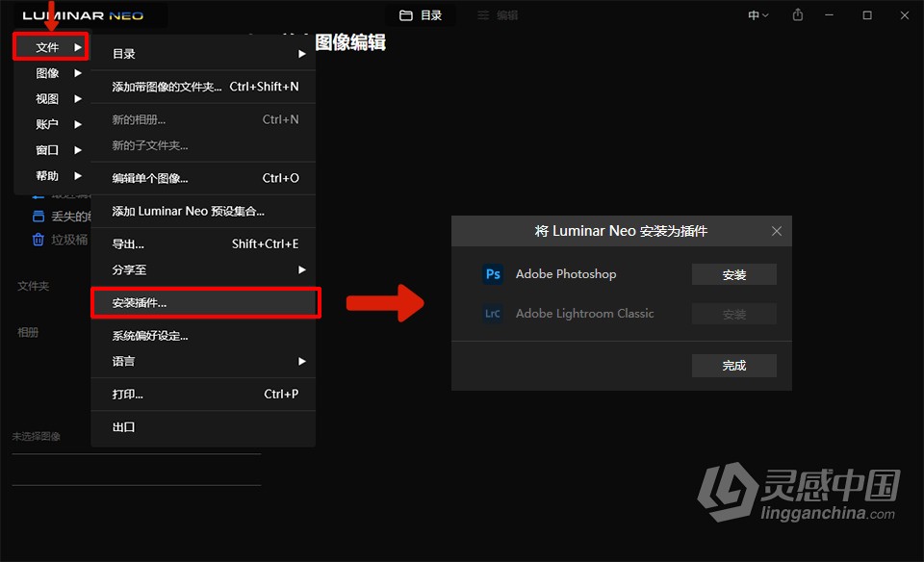Viewport: 924px width, 562px height.
Task: Select 导出 menu entry
Action: pos(203,243)
